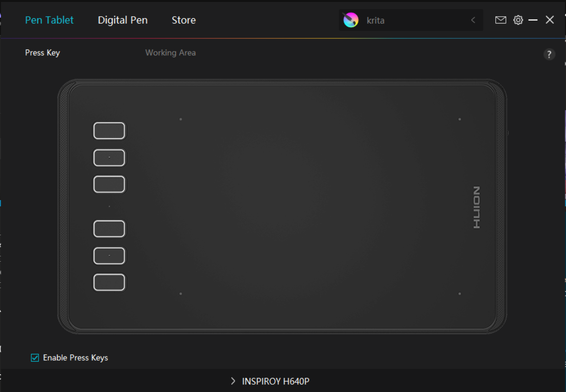Open the help question mark icon
Viewport: 566px width, 392px height.
(549, 54)
